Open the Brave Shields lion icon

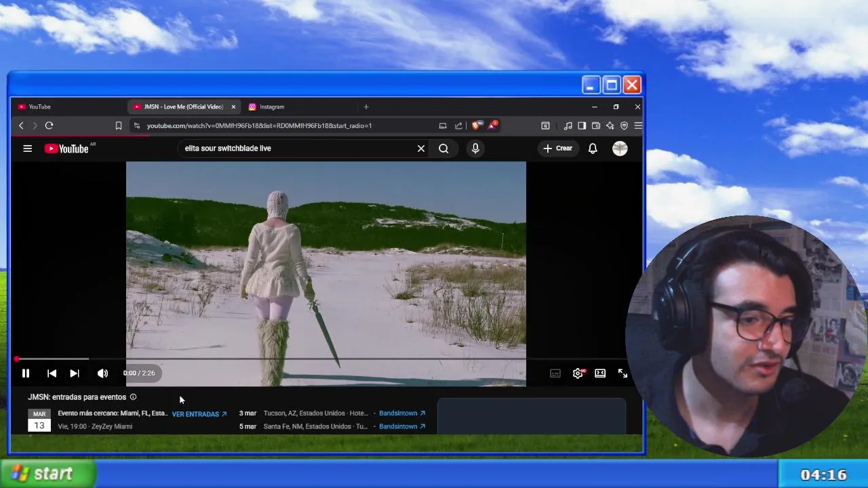[475, 125]
